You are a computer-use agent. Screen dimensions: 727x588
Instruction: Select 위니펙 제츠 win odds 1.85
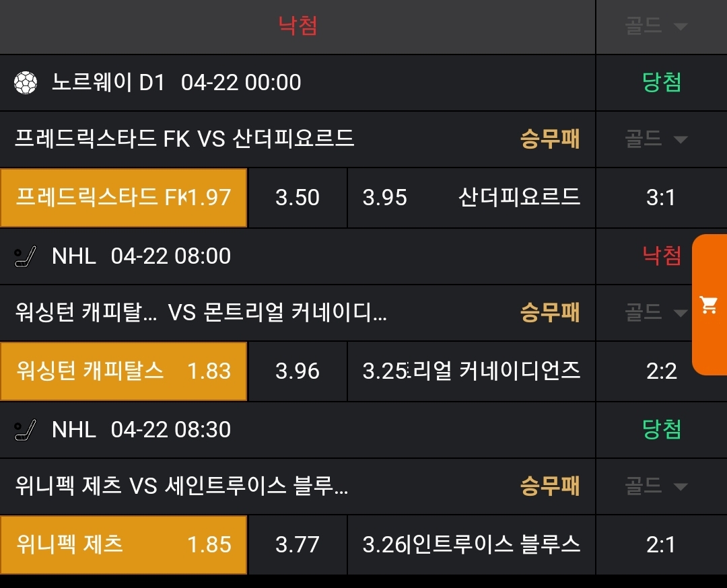(124, 544)
